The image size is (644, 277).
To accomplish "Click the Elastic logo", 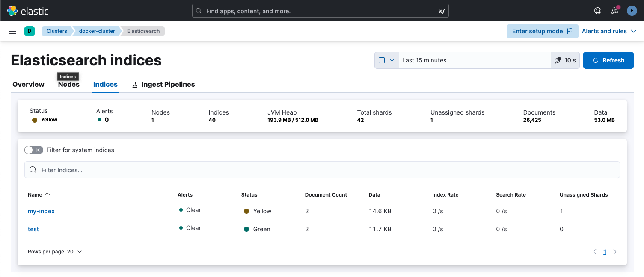I will (28, 11).
